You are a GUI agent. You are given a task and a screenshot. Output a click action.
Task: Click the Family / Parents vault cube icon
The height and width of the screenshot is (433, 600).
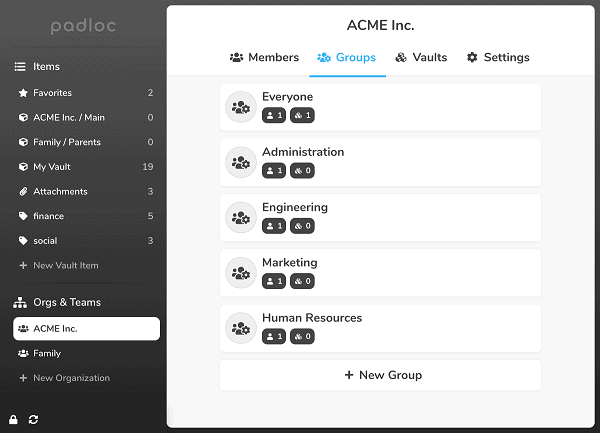pos(23,142)
